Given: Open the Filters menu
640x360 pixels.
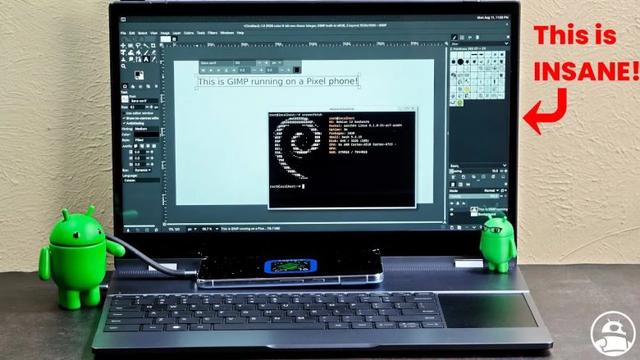Looking at the screenshot, I should coord(213,33).
